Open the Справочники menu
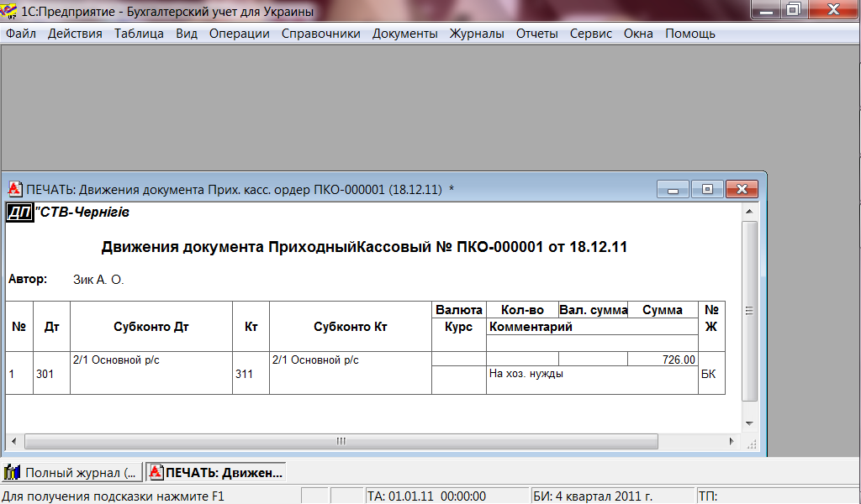The image size is (861, 504). 320,34
